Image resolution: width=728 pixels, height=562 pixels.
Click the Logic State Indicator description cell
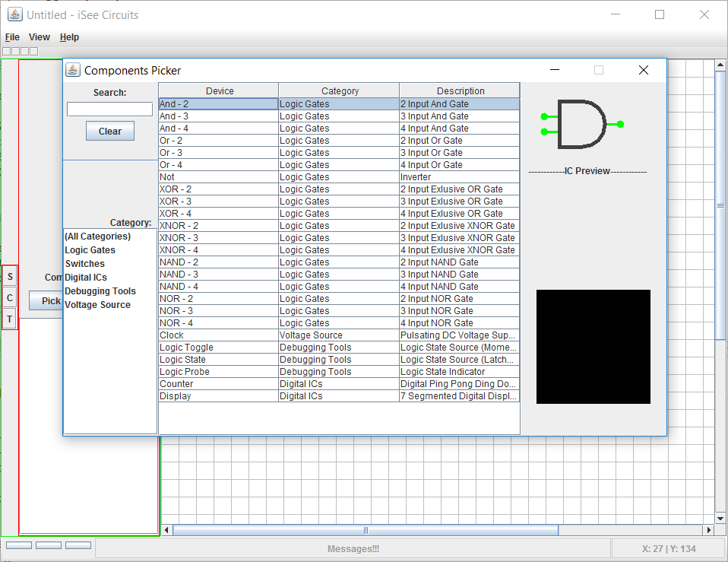click(459, 372)
